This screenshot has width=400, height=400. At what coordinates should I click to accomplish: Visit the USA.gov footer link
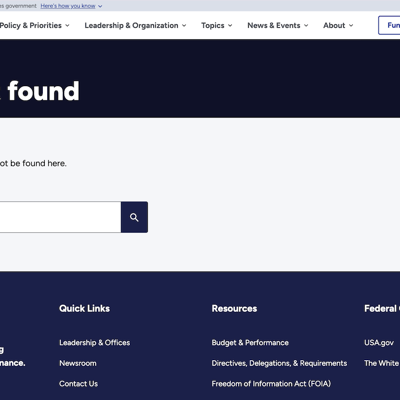pyautogui.click(x=379, y=342)
